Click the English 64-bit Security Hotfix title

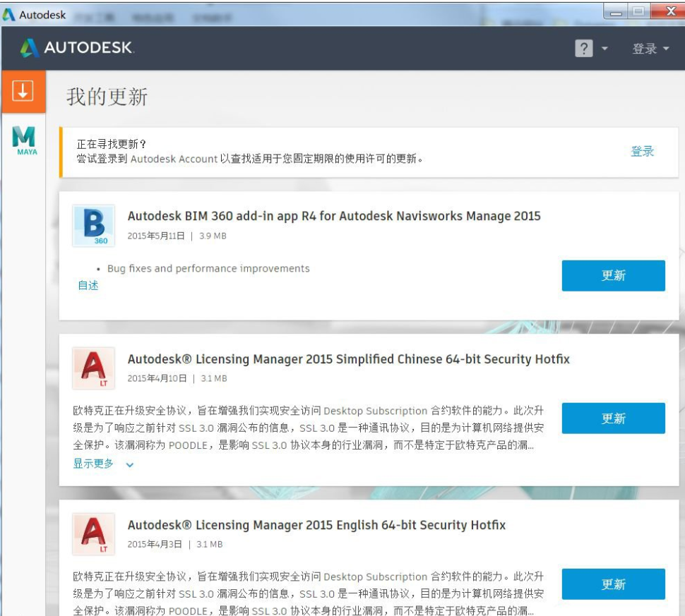pos(316,525)
